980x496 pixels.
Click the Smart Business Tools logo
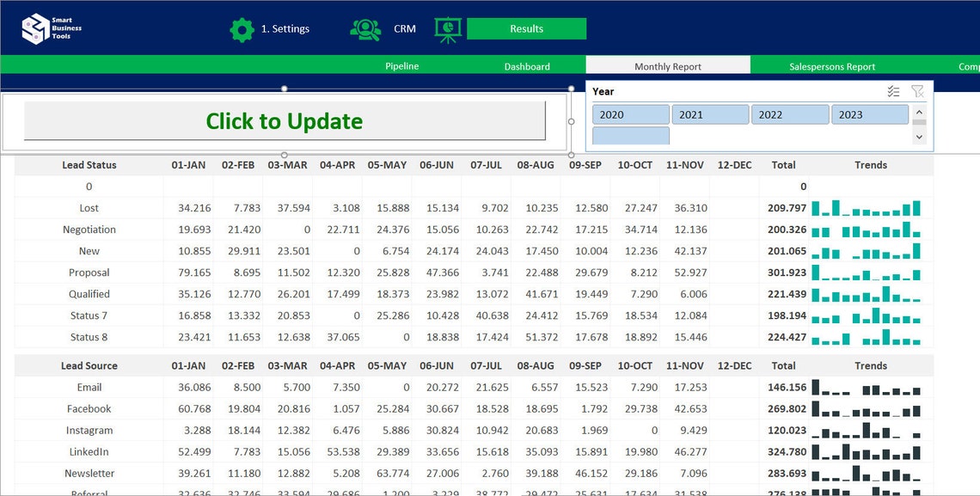[52, 28]
